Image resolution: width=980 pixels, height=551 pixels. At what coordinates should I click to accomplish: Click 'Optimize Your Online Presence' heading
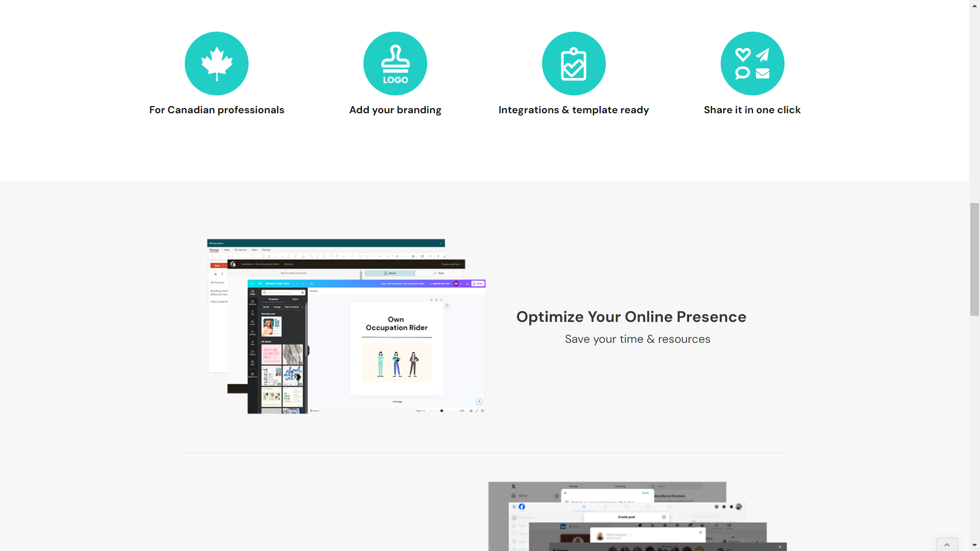631,316
